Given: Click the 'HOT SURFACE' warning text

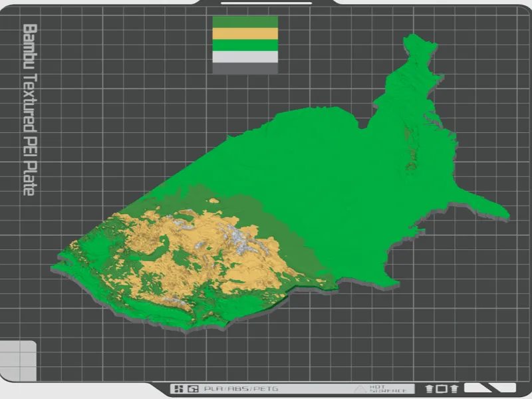Looking at the screenshot, I should [x=388, y=389].
